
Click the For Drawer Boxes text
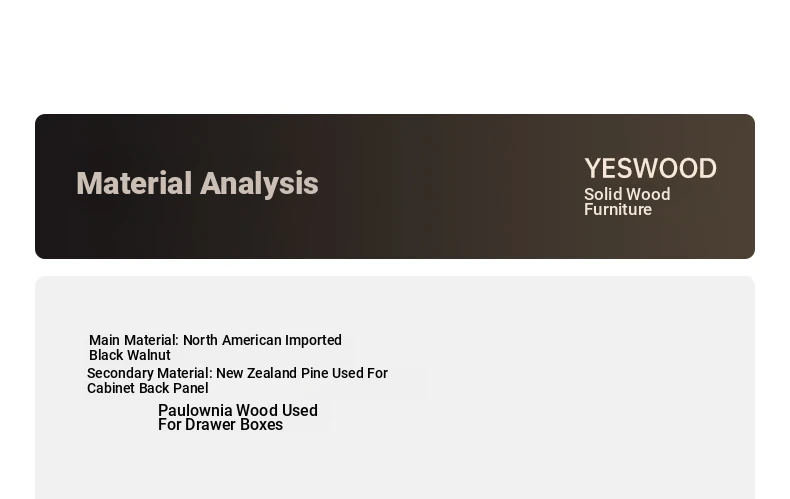pos(221,425)
